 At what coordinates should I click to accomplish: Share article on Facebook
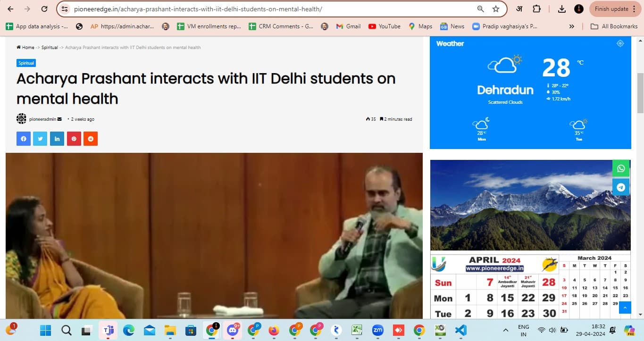pyautogui.click(x=24, y=139)
